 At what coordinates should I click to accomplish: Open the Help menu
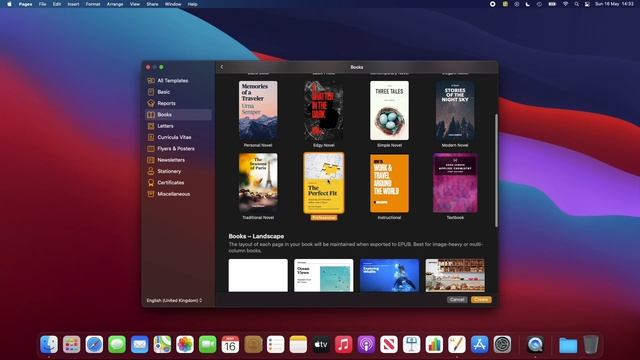(193, 4)
